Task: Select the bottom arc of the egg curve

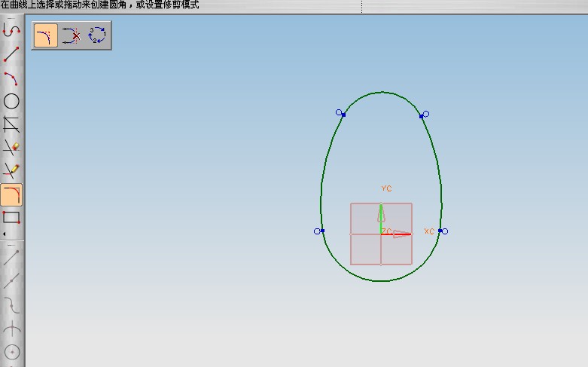Action: 381,280
